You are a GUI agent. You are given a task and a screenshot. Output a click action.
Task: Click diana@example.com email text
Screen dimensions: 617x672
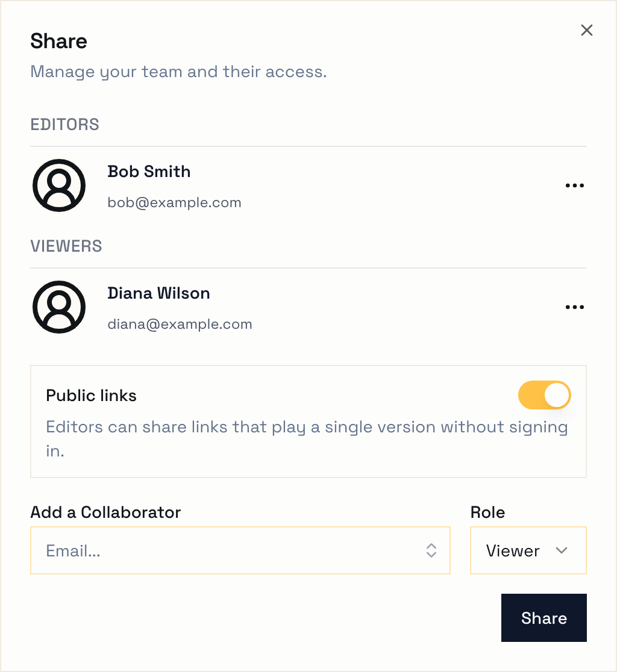[180, 324]
